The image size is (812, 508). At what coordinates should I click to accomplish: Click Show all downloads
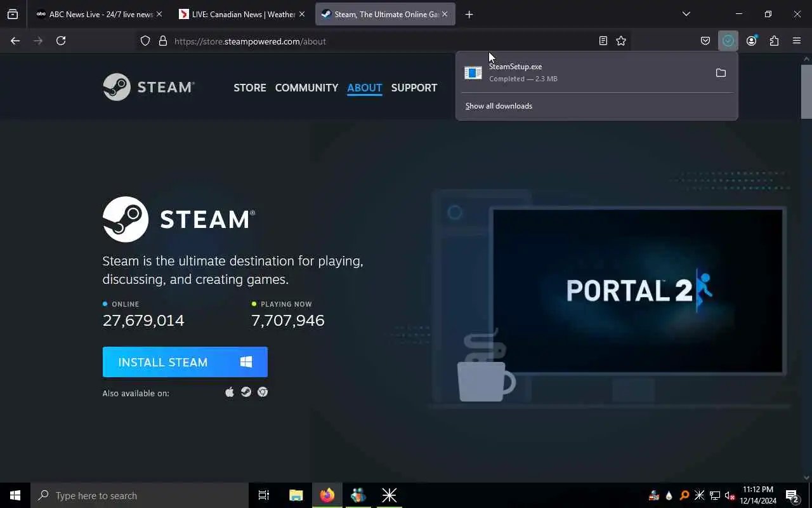[499, 106]
